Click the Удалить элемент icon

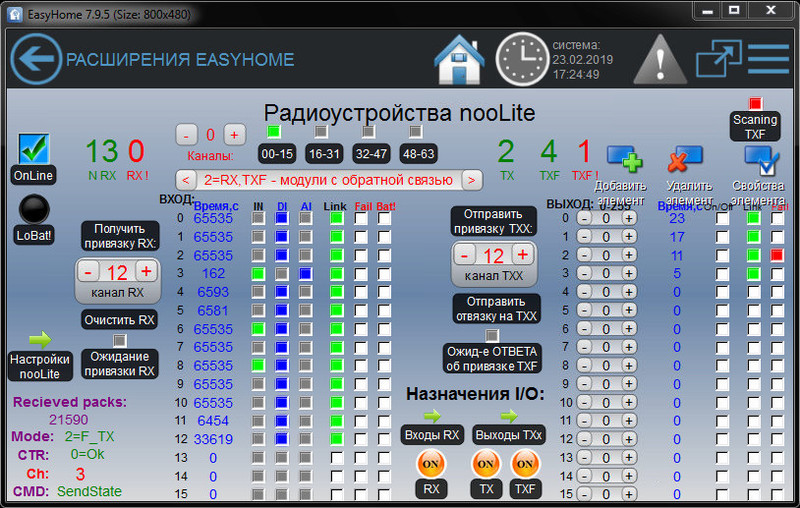pos(686,160)
